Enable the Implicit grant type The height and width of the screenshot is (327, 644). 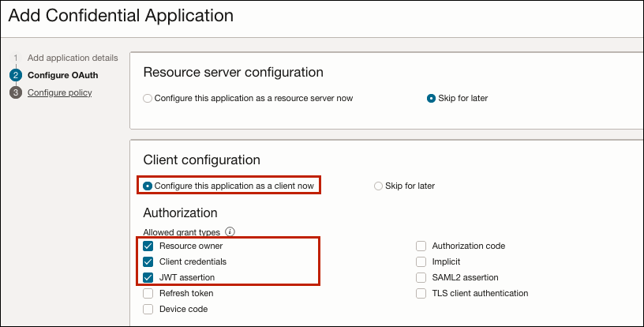421,261
